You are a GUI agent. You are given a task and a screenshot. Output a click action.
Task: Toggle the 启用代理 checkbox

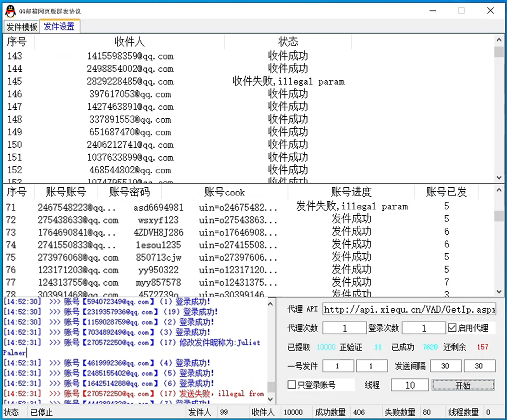[452, 328]
